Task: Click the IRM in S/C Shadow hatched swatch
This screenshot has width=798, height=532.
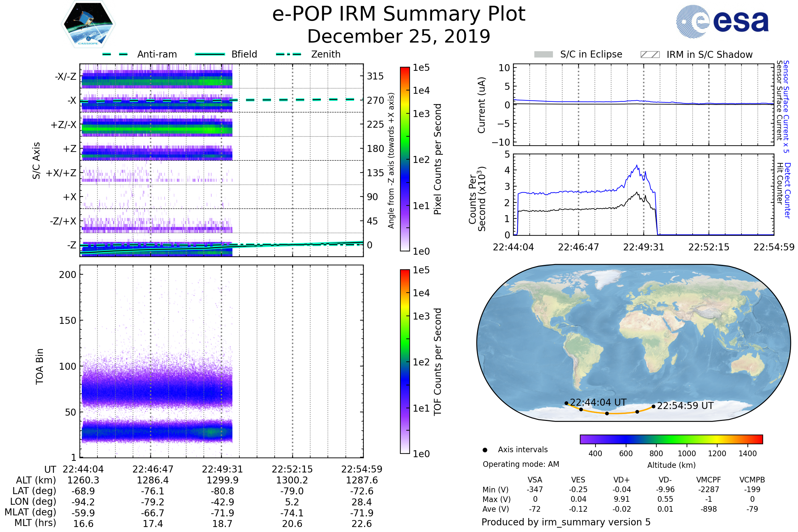Action: [650, 55]
